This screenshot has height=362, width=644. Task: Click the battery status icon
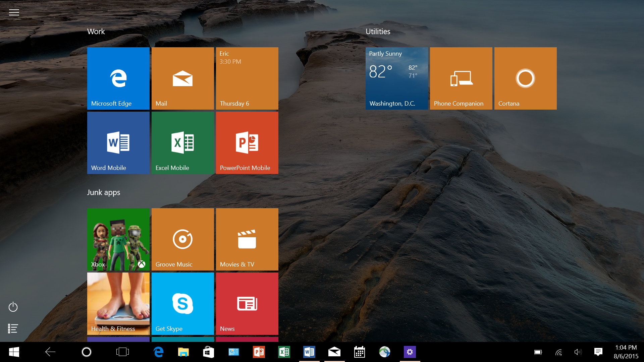click(x=538, y=352)
